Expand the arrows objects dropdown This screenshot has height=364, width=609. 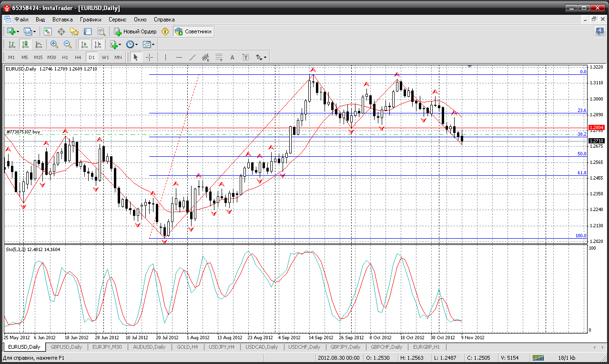261,57
